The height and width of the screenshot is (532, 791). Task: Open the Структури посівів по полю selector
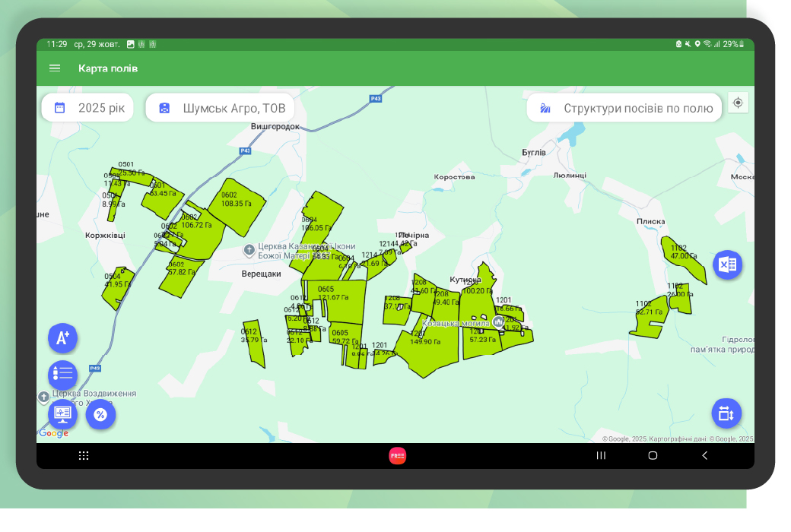pyautogui.click(x=624, y=108)
